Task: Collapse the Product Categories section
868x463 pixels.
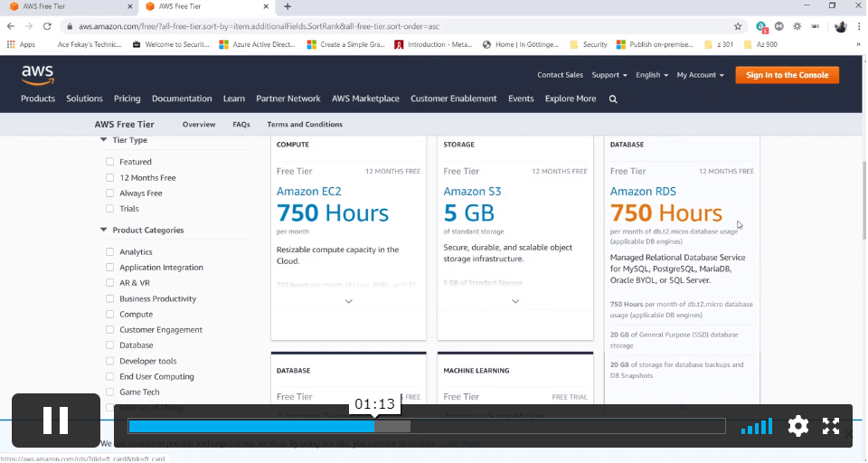Action: (103, 230)
